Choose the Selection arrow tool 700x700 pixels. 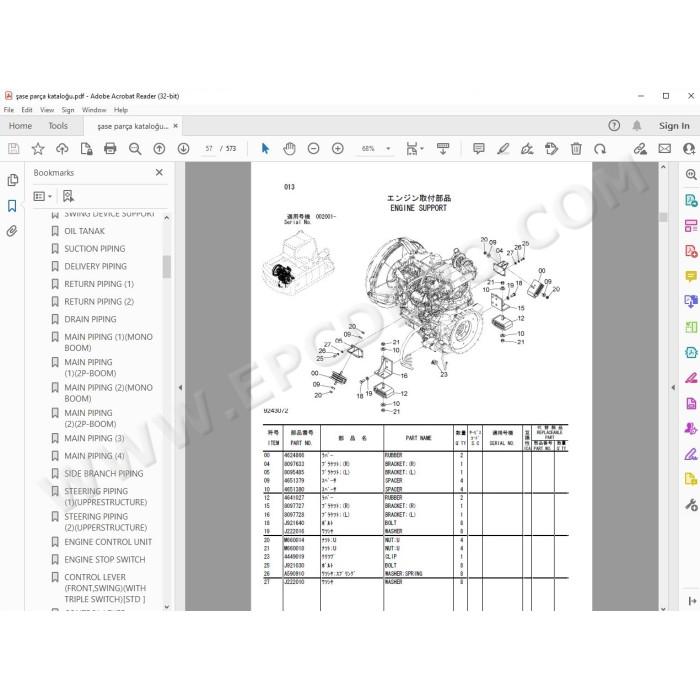pos(265,149)
